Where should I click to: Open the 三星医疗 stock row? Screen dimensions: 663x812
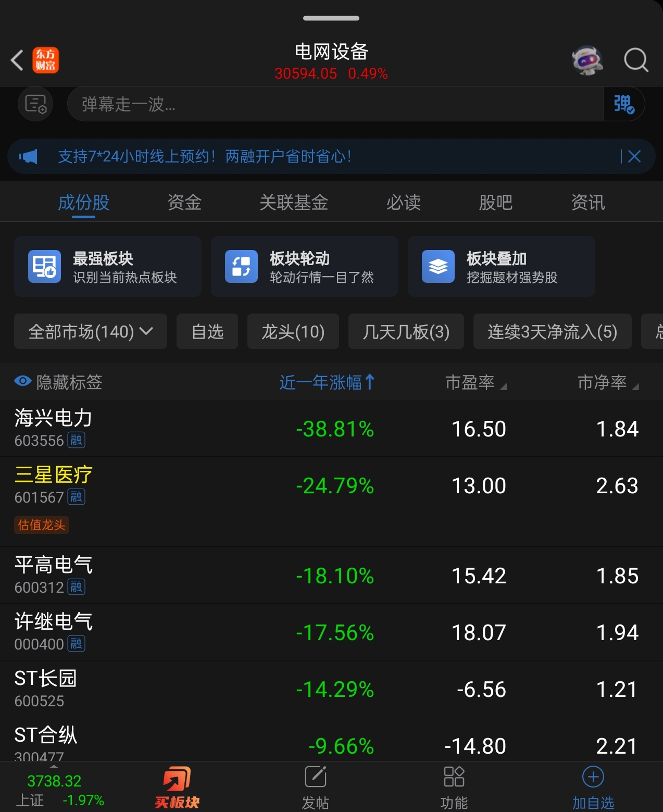(x=331, y=502)
